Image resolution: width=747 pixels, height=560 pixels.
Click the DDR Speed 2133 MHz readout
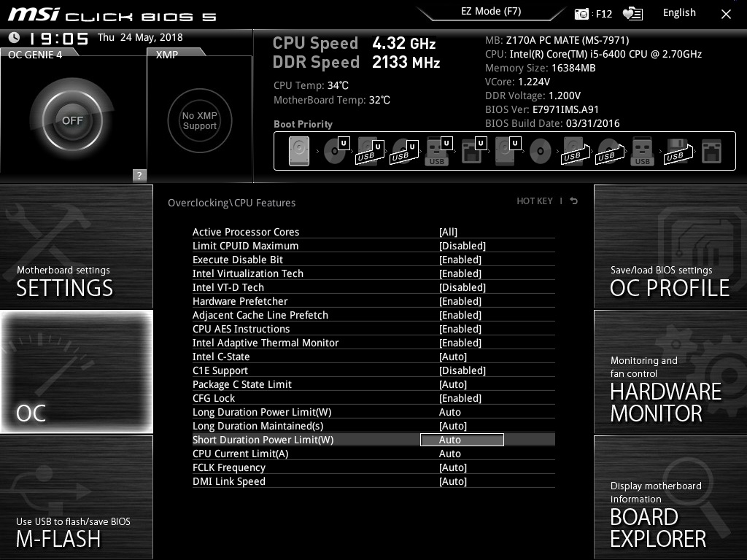tap(356, 63)
